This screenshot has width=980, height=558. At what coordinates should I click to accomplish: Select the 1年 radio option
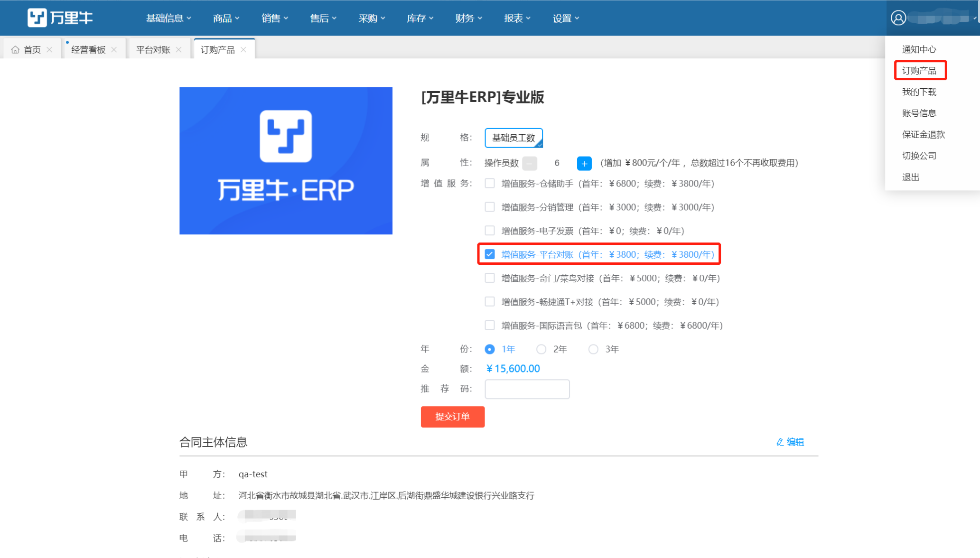coord(489,349)
